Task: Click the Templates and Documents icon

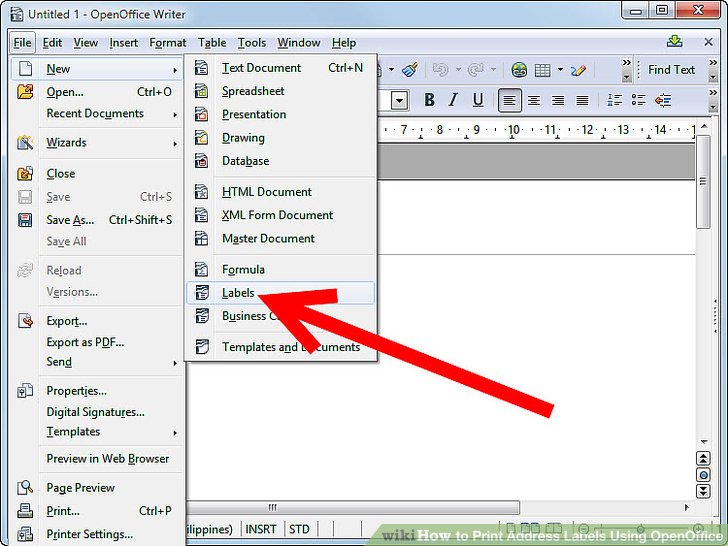Action: 202,347
